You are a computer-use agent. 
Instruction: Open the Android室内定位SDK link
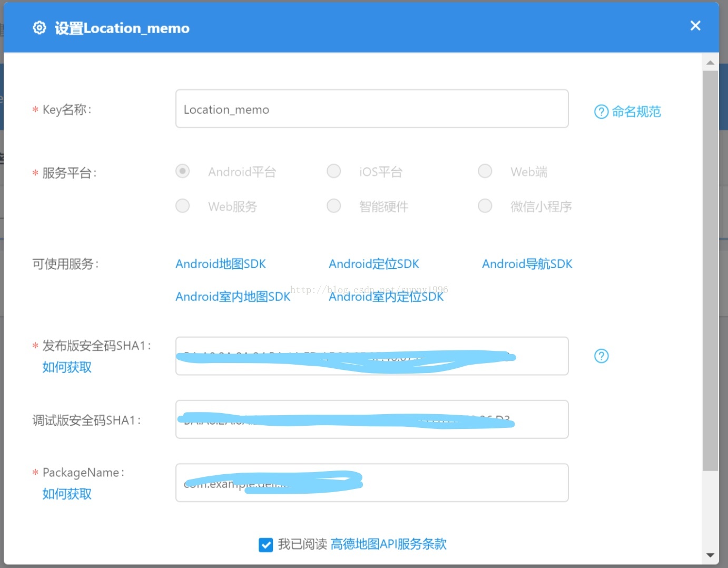(x=386, y=297)
